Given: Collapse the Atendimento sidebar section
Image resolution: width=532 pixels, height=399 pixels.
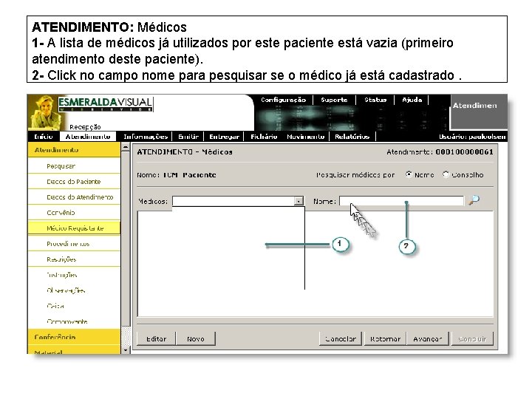Looking at the screenshot, I should point(74,150).
